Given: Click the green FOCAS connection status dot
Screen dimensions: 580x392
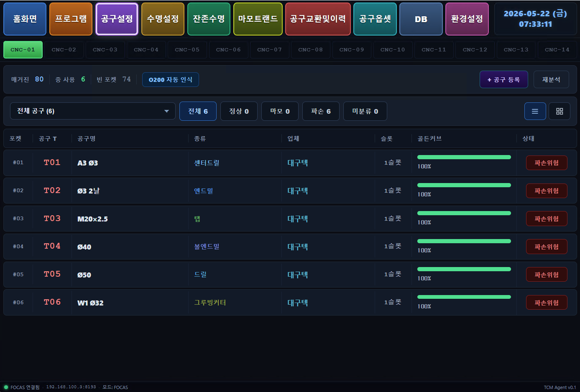Looking at the screenshot, I should (x=6, y=387).
